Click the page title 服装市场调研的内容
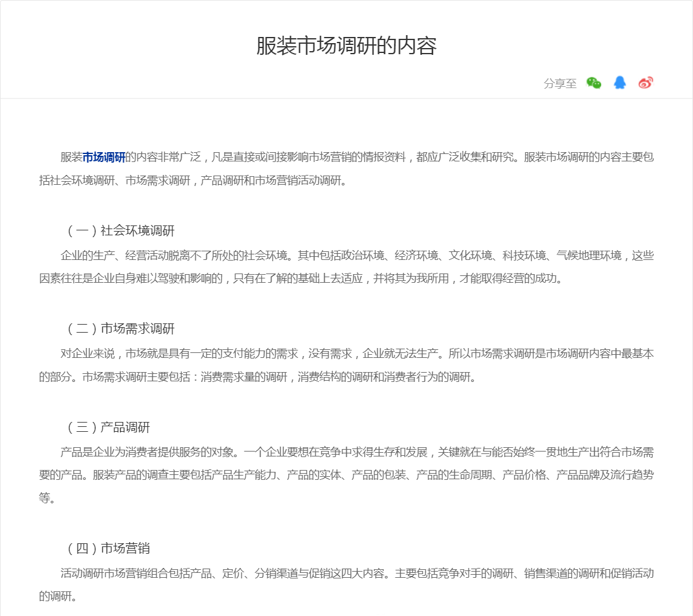 pos(346,46)
